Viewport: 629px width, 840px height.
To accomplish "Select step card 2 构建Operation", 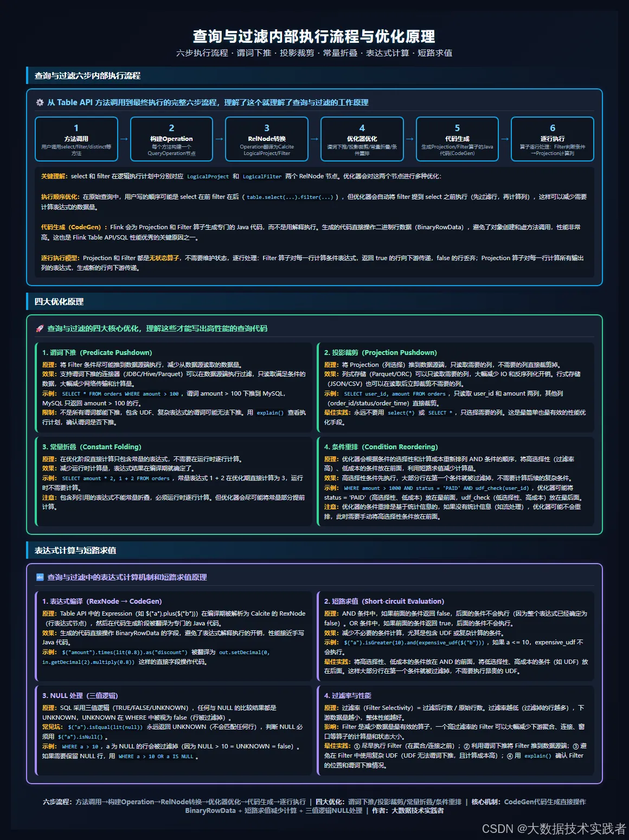I will coord(171,139).
